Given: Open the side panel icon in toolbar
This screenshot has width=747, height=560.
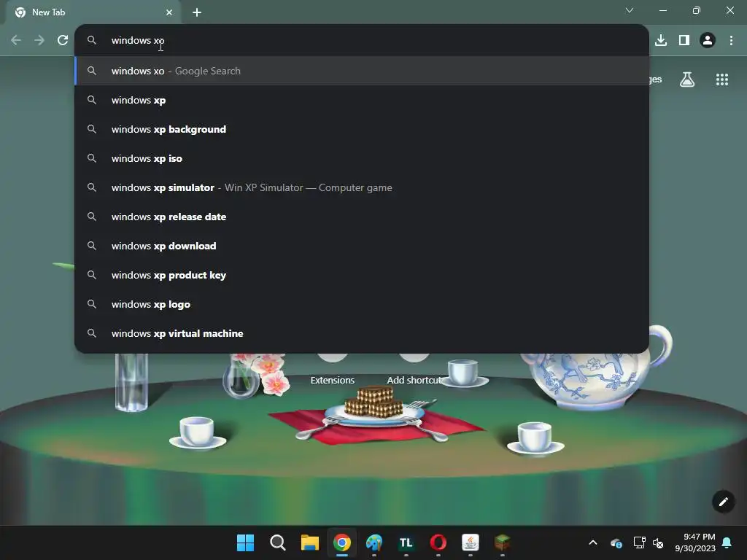Looking at the screenshot, I should click(x=684, y=41).
